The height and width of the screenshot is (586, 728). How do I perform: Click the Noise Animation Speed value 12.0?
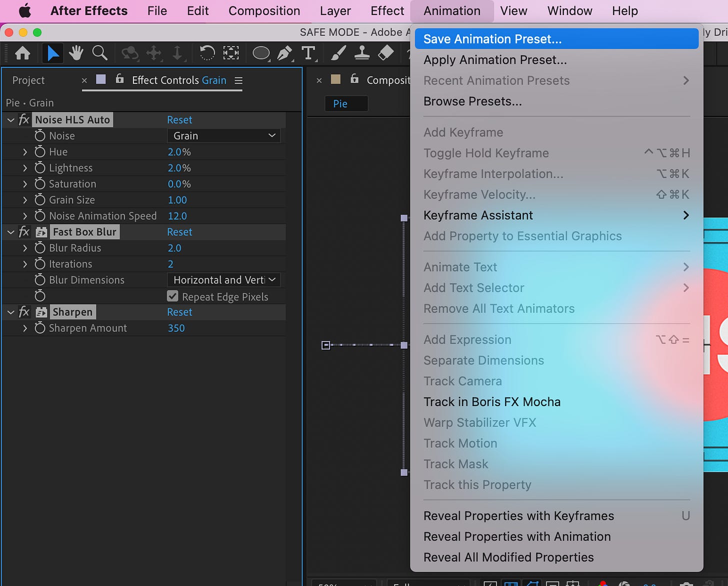pos(177,216)
